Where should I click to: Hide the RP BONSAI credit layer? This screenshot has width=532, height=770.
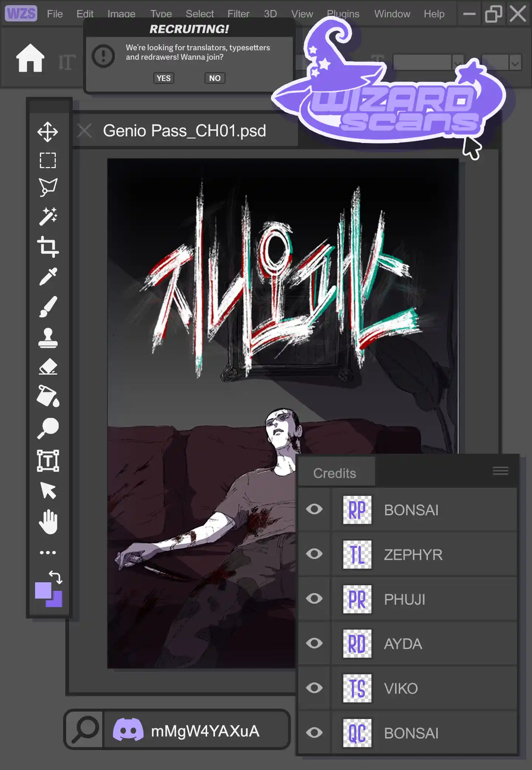point(315,509)
